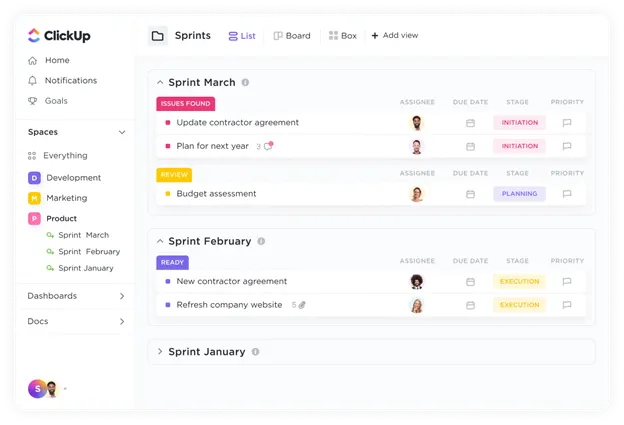Expand the Sprint January section
The width and height of the screenshot is (624, 425).
pos(160,351)
